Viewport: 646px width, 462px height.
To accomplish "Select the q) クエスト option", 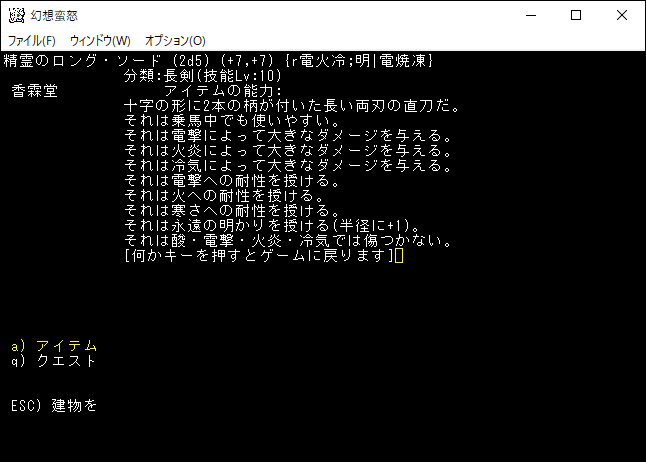I will coord(54,361).
